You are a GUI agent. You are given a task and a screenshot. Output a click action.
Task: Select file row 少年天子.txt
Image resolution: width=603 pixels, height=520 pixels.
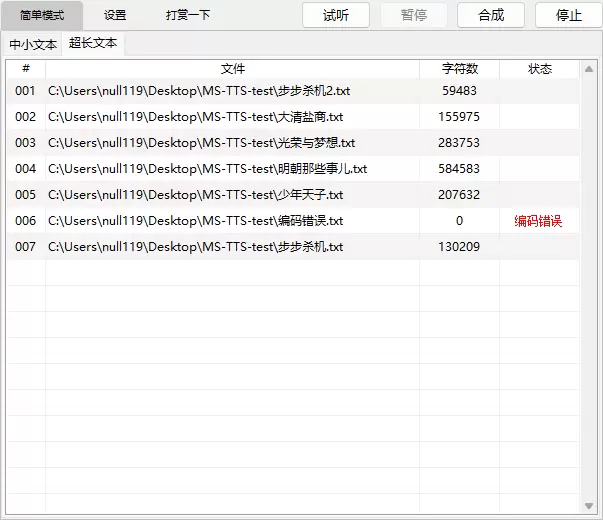(293, 195)
